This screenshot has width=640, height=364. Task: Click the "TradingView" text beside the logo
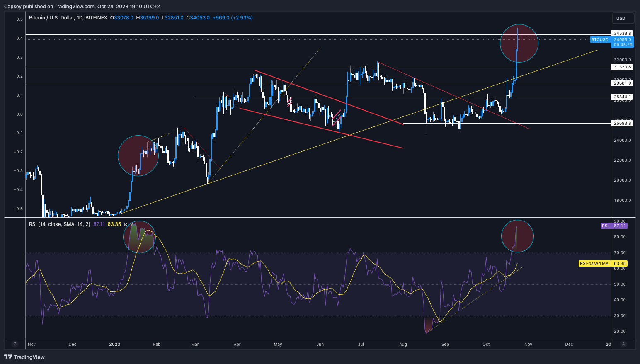click(x=29, y=357)
